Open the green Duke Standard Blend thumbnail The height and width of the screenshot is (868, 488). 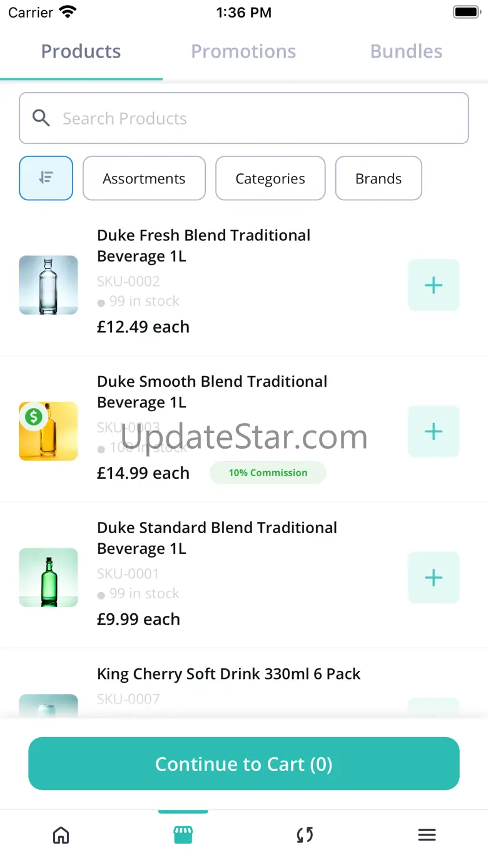48,577
